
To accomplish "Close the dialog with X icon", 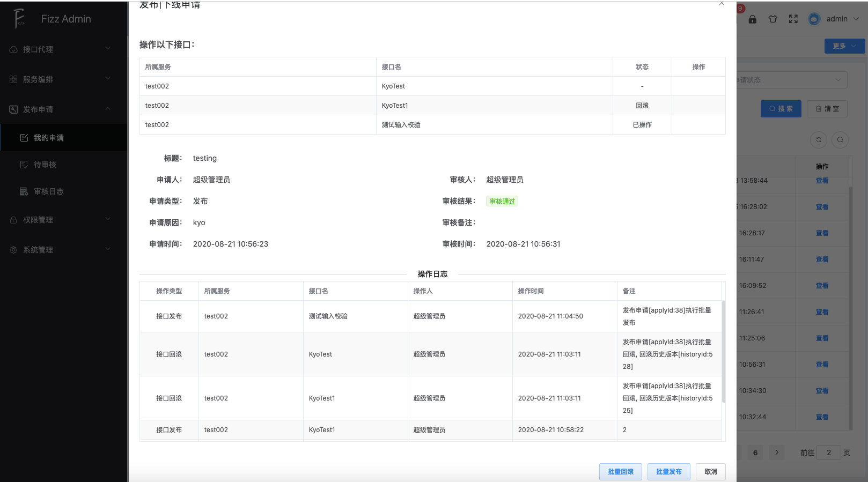I will (722, 4).
